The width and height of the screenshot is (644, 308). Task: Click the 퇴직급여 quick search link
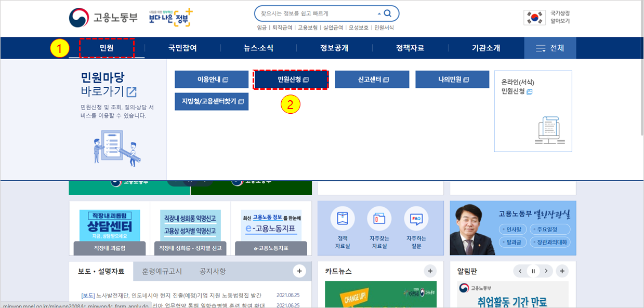click(x=283, y=28)
